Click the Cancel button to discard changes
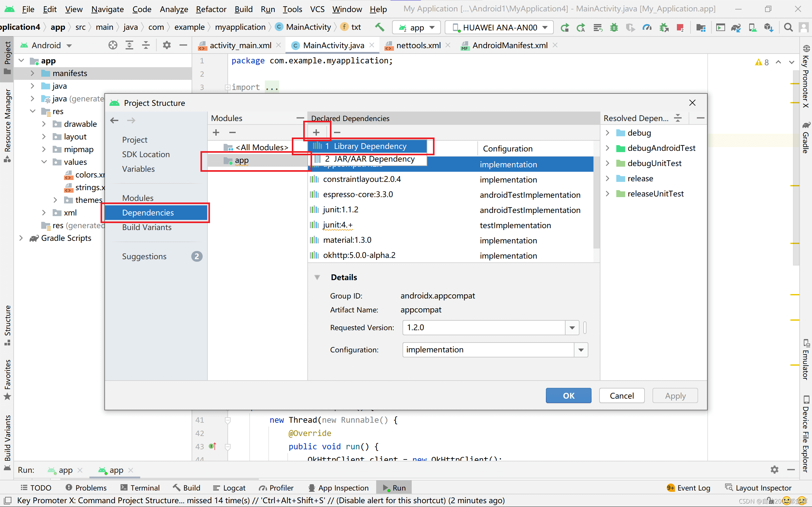The height and width of the screenshot is (507, 812). pos(621,395)
